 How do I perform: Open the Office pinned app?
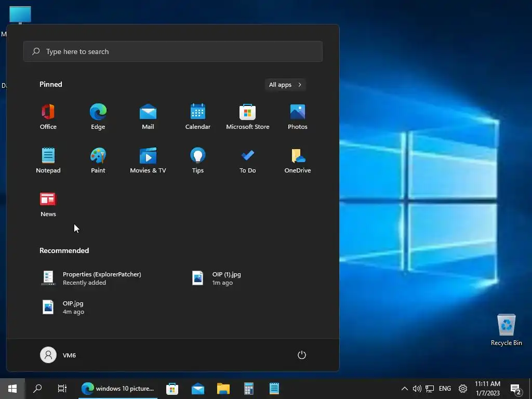tap(48, 117)
